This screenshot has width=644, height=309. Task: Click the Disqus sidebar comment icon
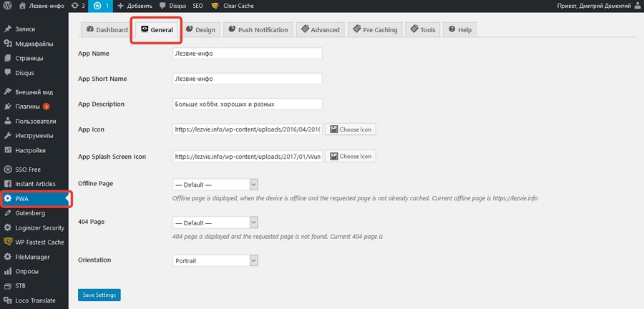7,73
